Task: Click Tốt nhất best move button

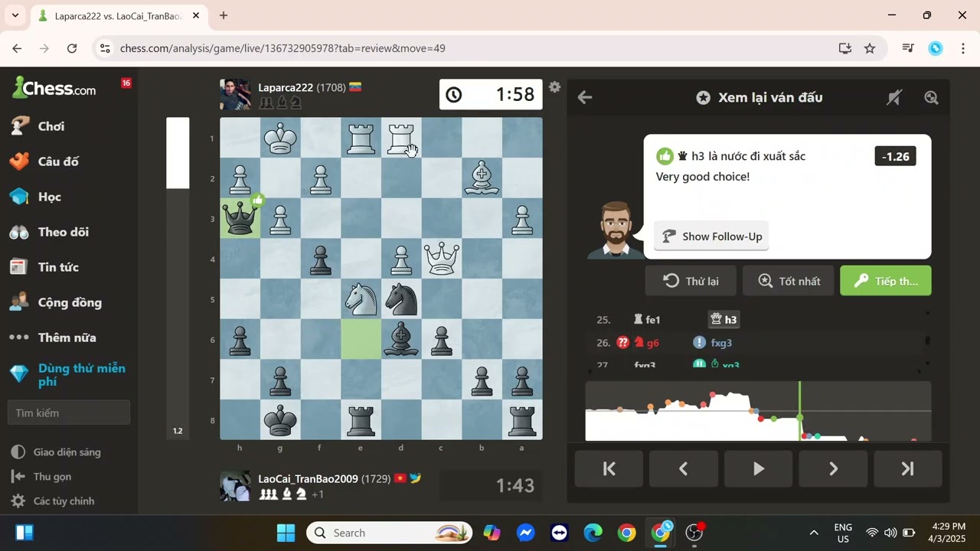Action: pyautogui.click(x=789, y=281)
